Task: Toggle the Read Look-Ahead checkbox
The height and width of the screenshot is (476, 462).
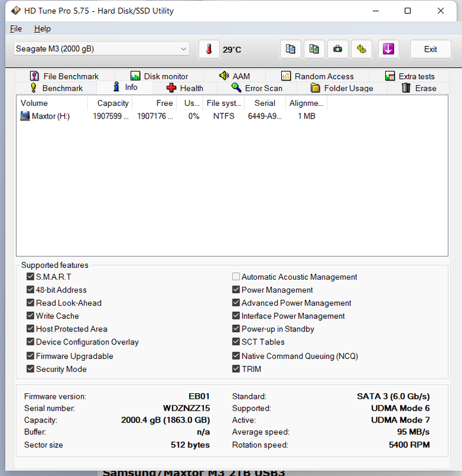Action: coord(30,303)
